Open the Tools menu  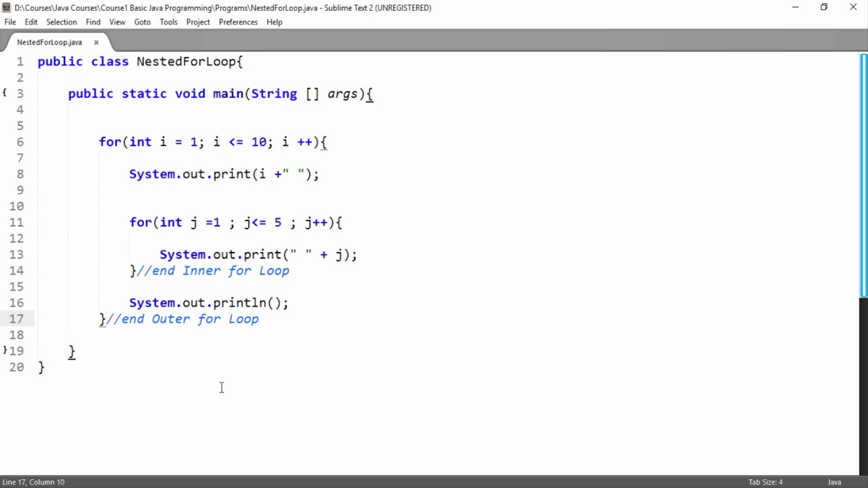[x=168, y=22]
